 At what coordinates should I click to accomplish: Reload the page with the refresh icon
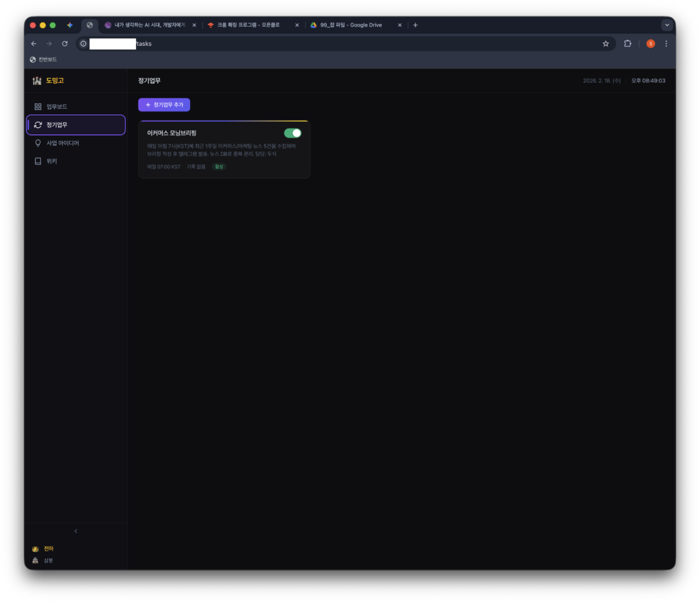tap(65, 44)
